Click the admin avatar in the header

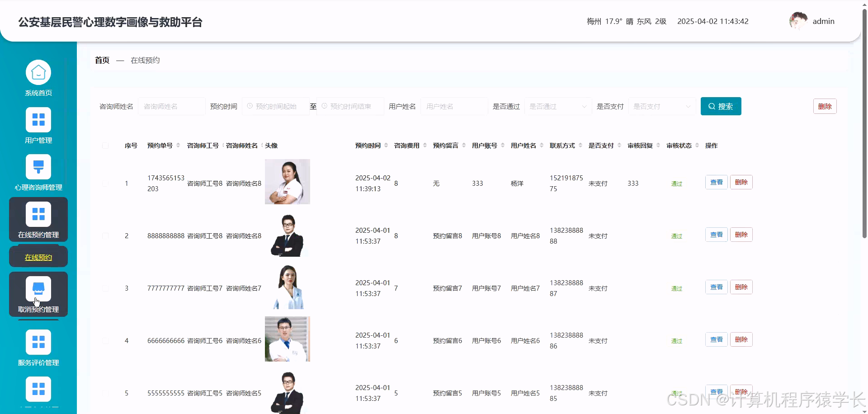pos(798,20)
